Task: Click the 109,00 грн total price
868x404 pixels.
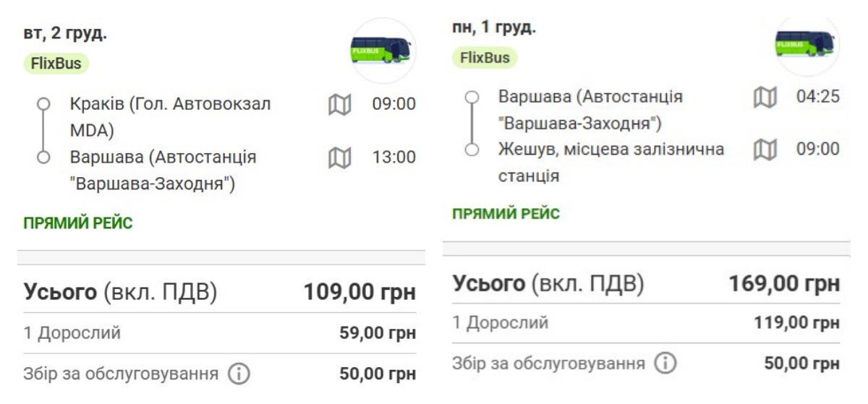Action: pos(359,292)
